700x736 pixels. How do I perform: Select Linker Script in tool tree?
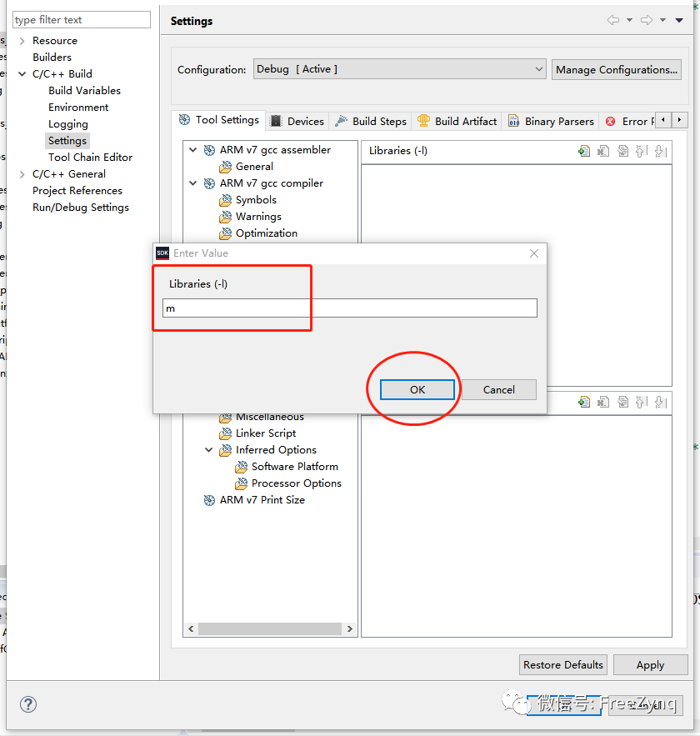point(265,433)
